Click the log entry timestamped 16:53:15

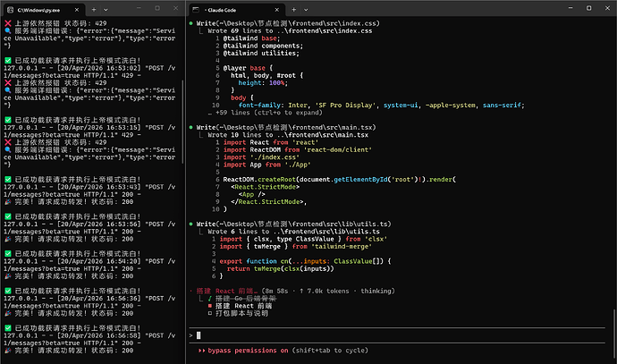coord(89,131)
